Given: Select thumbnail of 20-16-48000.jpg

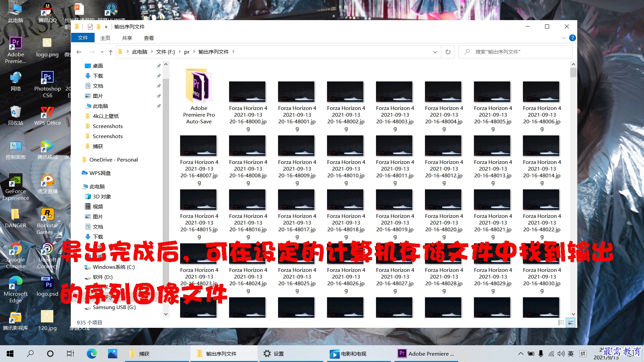Looking at the screenshot, I should pos(248,92).
